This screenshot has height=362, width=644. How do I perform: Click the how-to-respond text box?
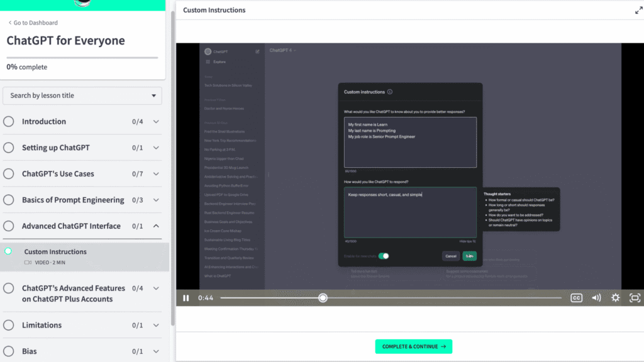pyautogui.click(x=410, y=212)
